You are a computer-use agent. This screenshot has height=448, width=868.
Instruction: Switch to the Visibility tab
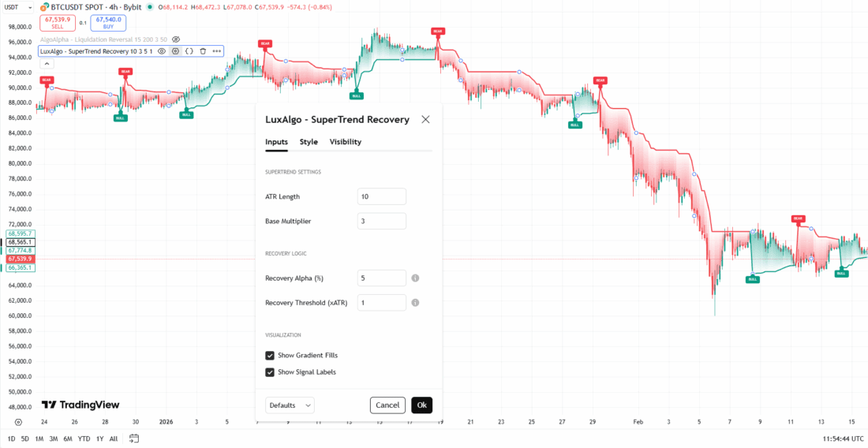tap(345, 142)
